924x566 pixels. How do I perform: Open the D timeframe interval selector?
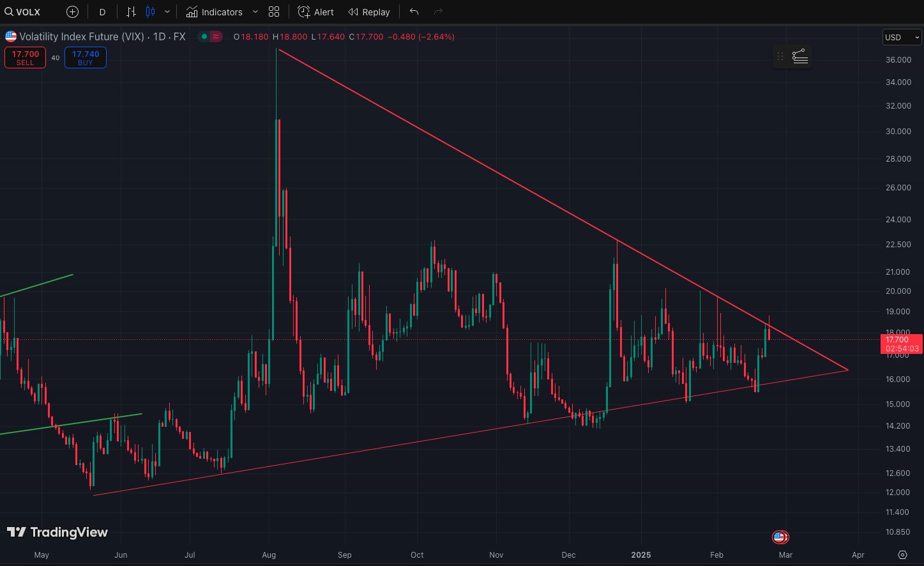coord(102,12)
